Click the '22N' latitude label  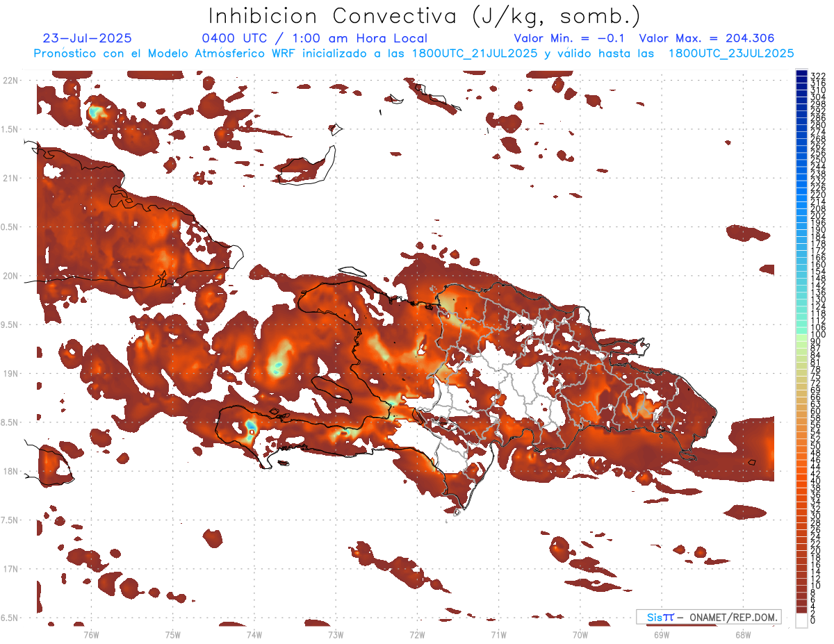(x=10, y=81)
